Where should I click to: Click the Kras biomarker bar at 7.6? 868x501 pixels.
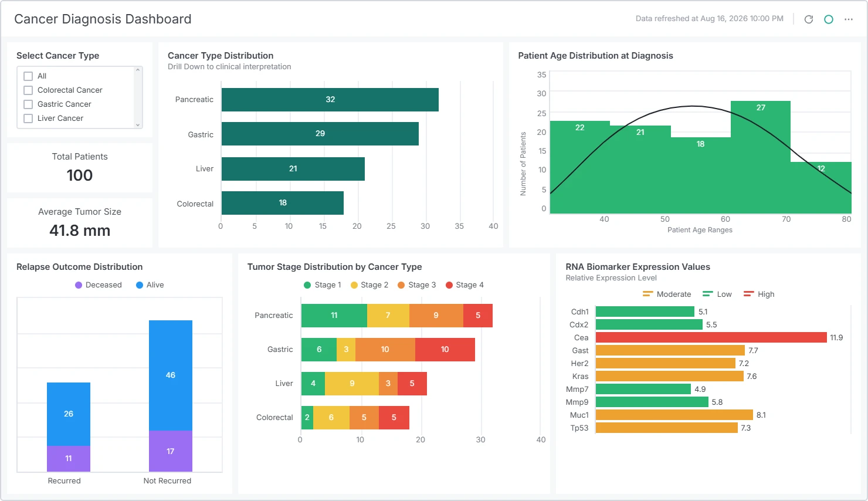(x=670, y=376)
